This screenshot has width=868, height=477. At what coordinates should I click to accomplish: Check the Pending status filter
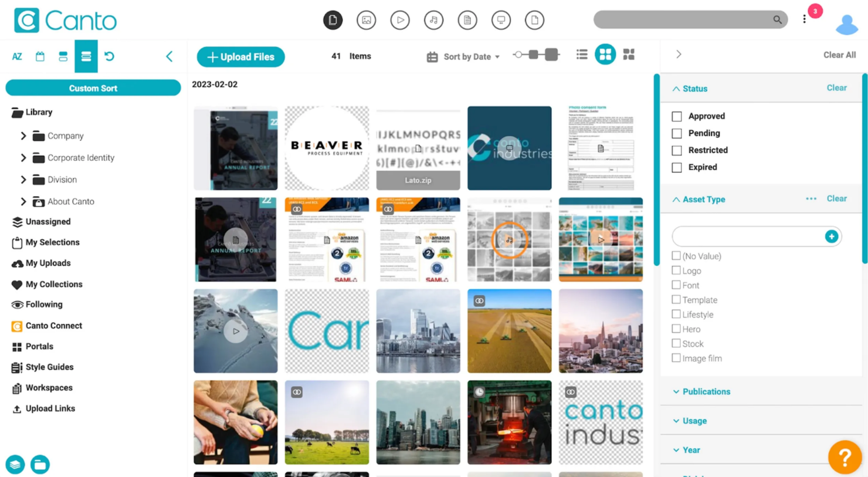click(677, 133)
